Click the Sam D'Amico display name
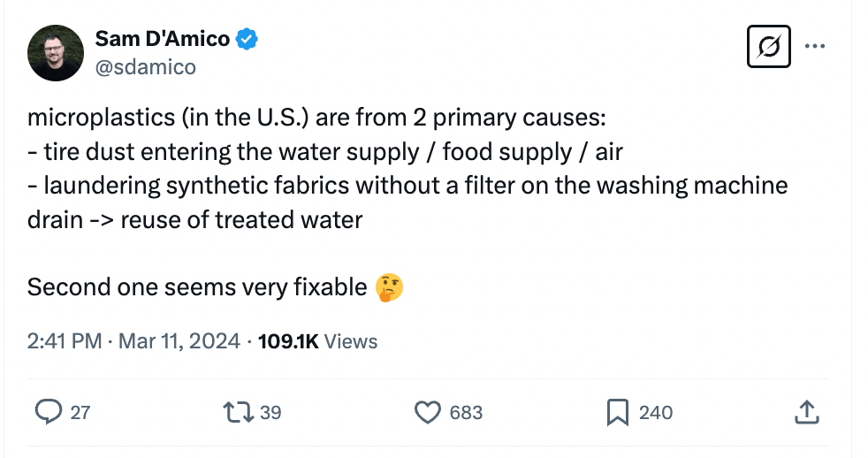Viewport: 868px width, 458px height. (162, 39)
